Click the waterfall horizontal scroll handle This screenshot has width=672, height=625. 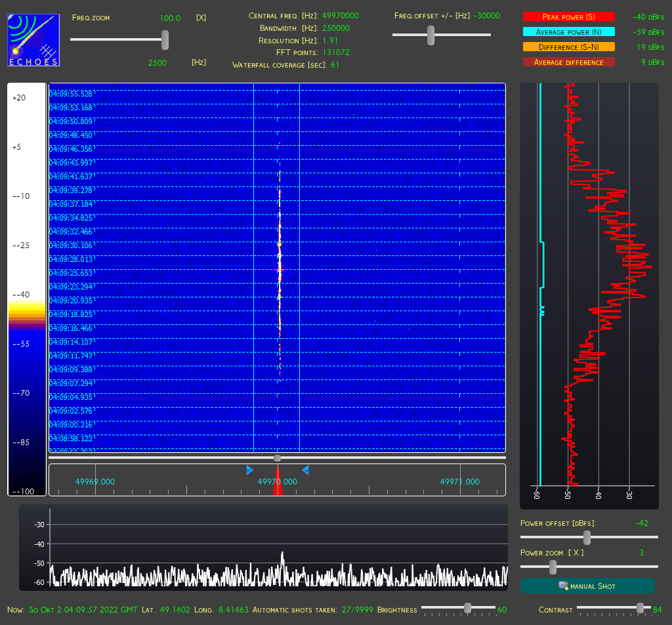(278, 458)
